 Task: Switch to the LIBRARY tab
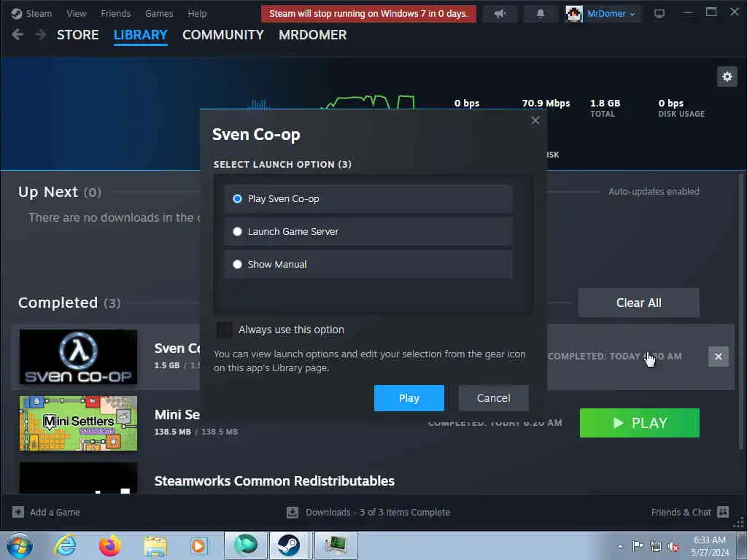pyautogui.click(x=141, y=35)
